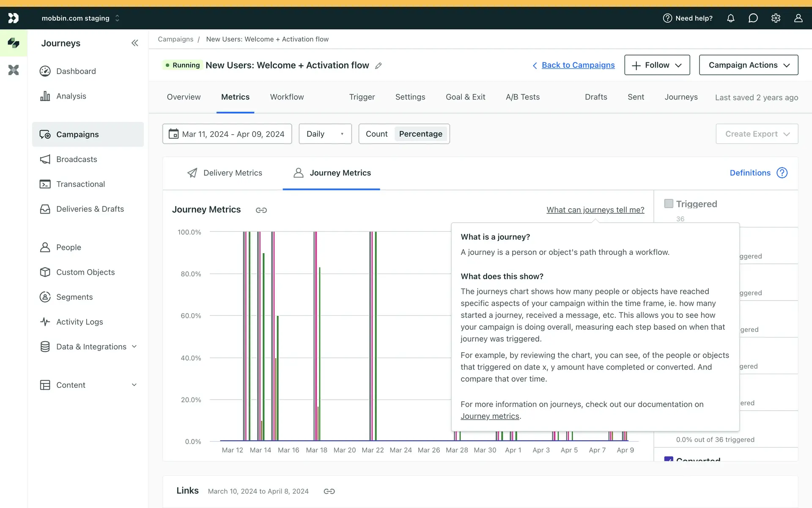Copy link icon next to Journey Metrics heading
The image size is (812, 508).
(x=261, y=210)
